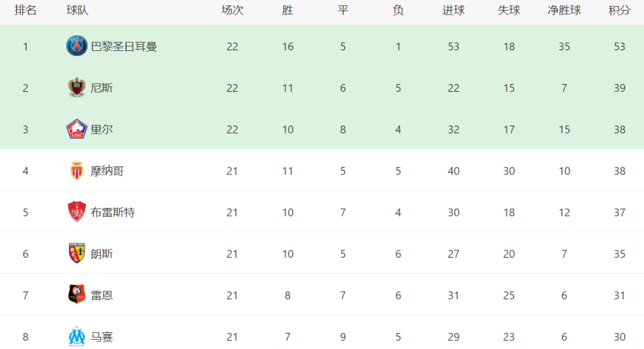Image resolution: width=644 pixels, height=349 pixels.
Task: Select the 场次 column header
Action: [232, 10]
